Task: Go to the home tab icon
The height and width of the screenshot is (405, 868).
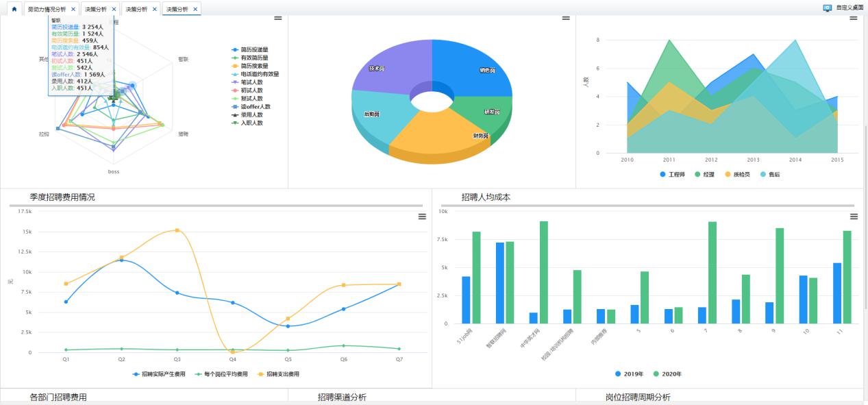Action: click(14, 10)
